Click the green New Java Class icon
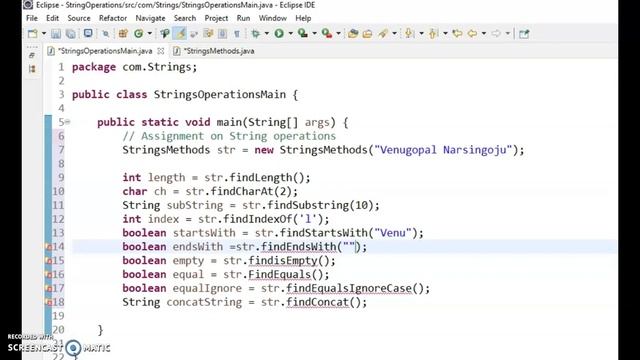The height and width of the screenshot is (360, 640). (138, 33)
